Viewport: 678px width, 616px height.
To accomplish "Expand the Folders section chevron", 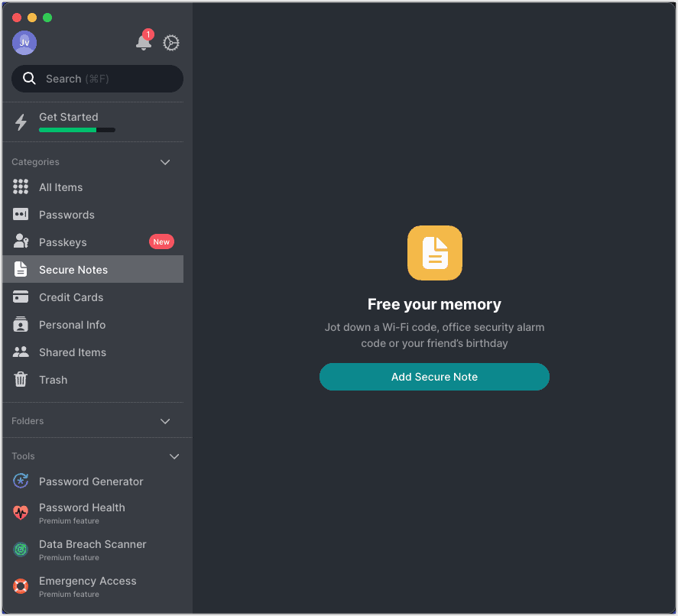I will pos(165,421).
